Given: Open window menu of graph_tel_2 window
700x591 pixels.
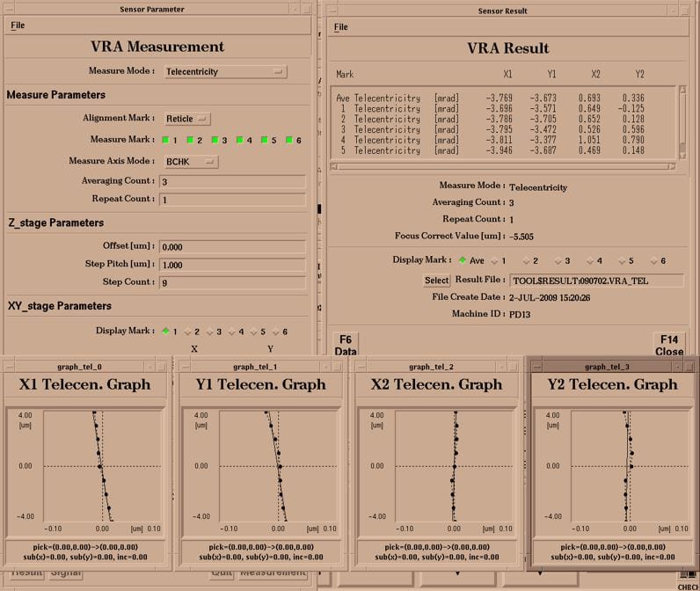Looking at the screenshot, I should pyautogui.click(x=361, y=367).
